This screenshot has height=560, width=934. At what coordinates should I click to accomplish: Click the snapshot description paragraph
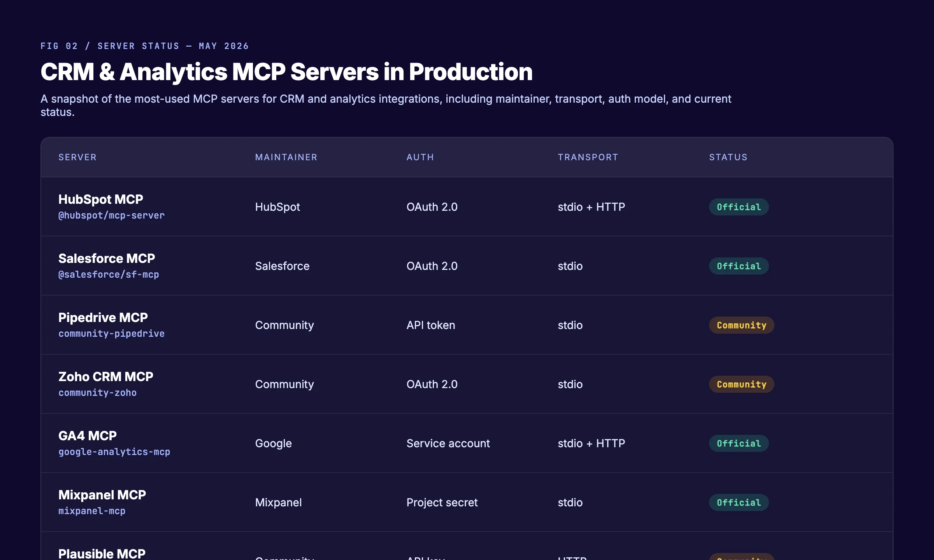click(386, 105)
